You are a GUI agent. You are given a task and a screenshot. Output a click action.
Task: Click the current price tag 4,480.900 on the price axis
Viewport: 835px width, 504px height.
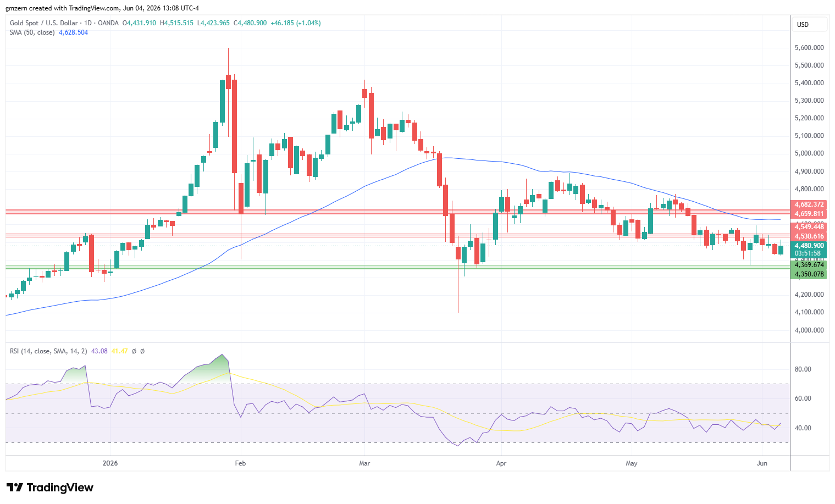coord(808,246)
